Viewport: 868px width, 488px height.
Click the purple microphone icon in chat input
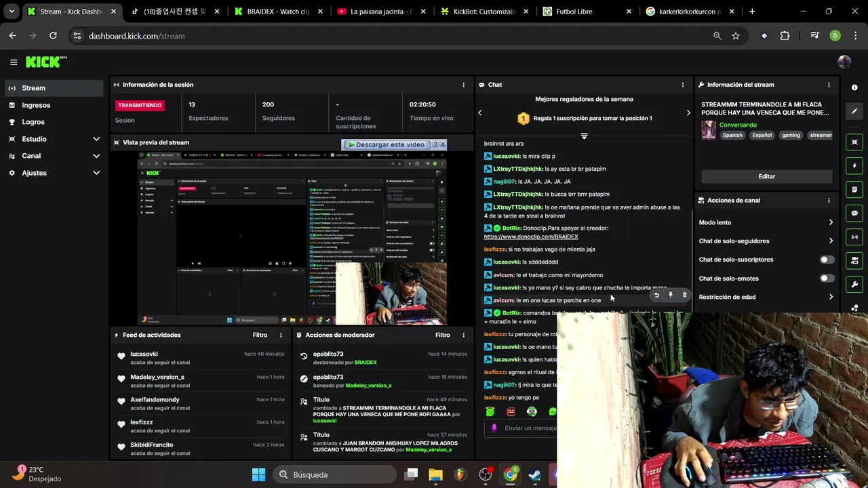click(x=494, y=428)
